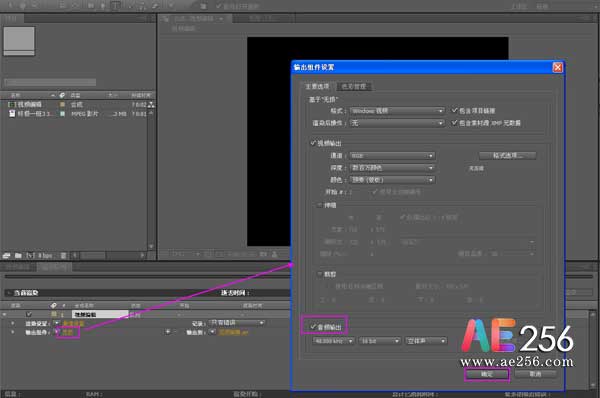Screen dimensions: 600x398
Task: Toggle the 裁剪 checkbox
Action: 320,274
